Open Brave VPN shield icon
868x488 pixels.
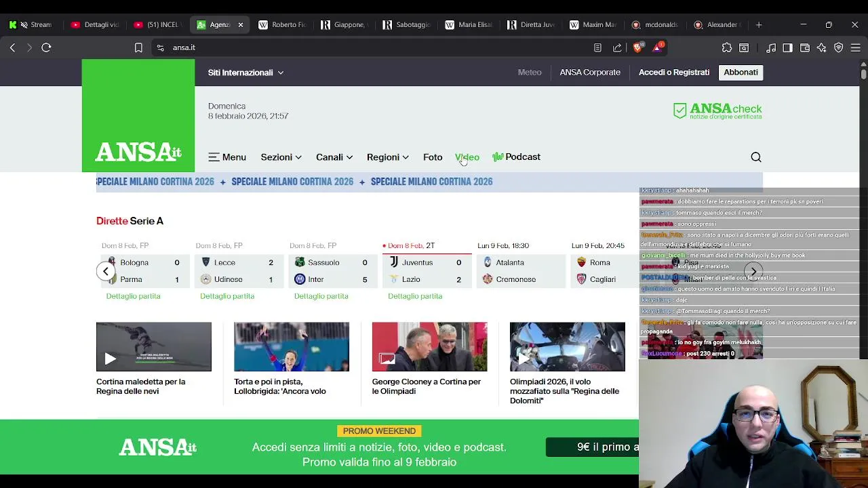(839, 47)
